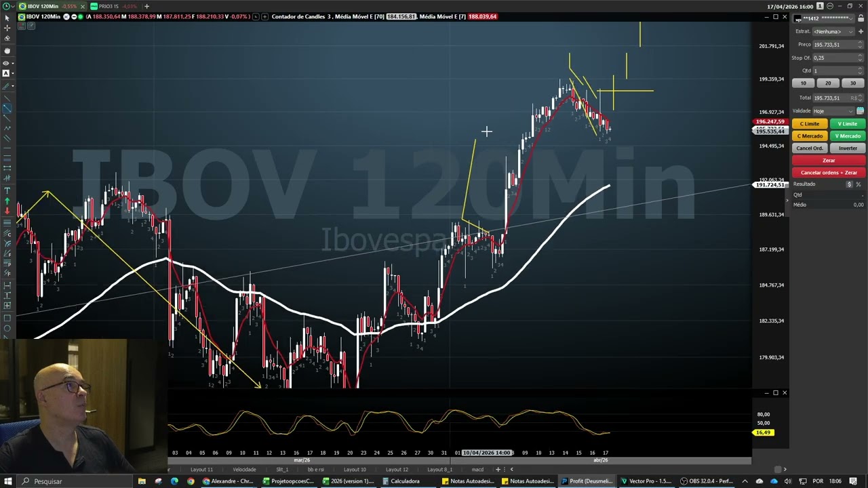Click the C Mercado button

[x=810, y=136]
